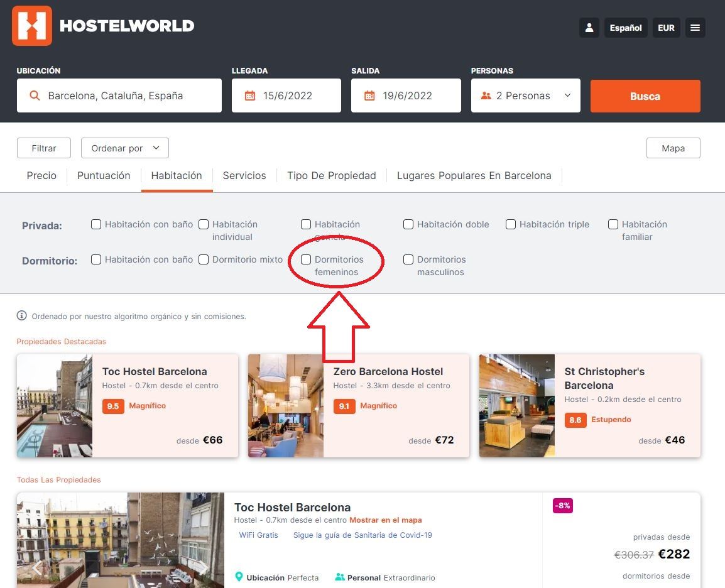Select Habitación familiar checkbox
This screenshot has height=588, width=725.
tap(613, 224)
